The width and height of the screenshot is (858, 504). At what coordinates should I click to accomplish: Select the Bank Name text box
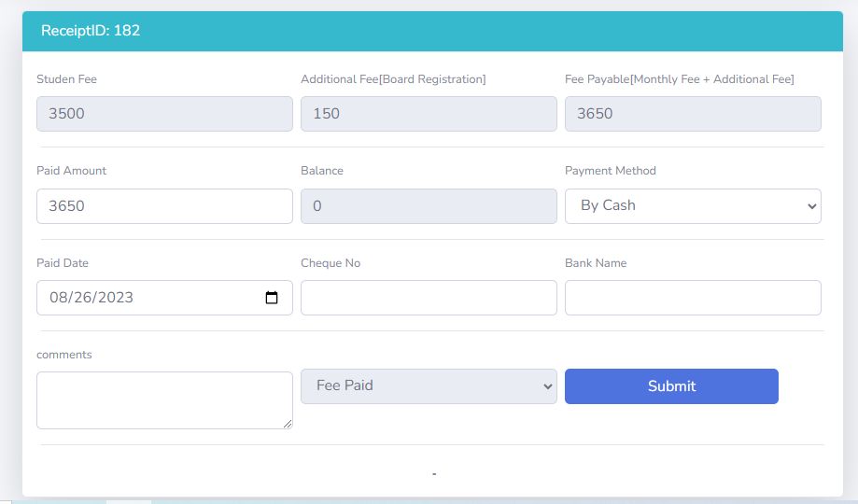pyautogui.click(x=693, y=298)
